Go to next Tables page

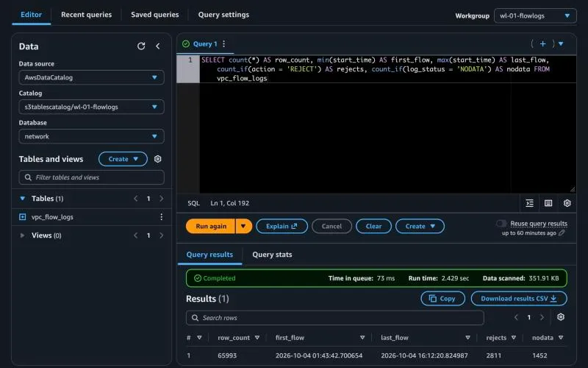161,198
